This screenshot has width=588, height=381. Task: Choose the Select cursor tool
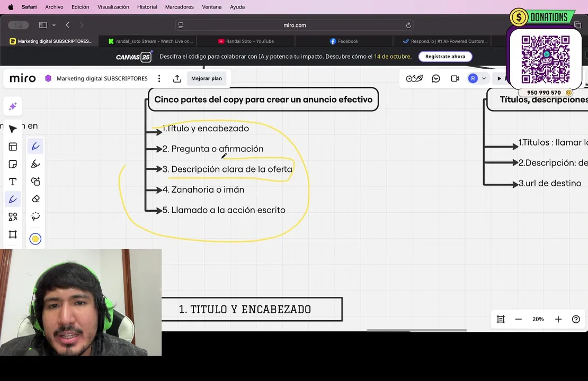(13, 129)
